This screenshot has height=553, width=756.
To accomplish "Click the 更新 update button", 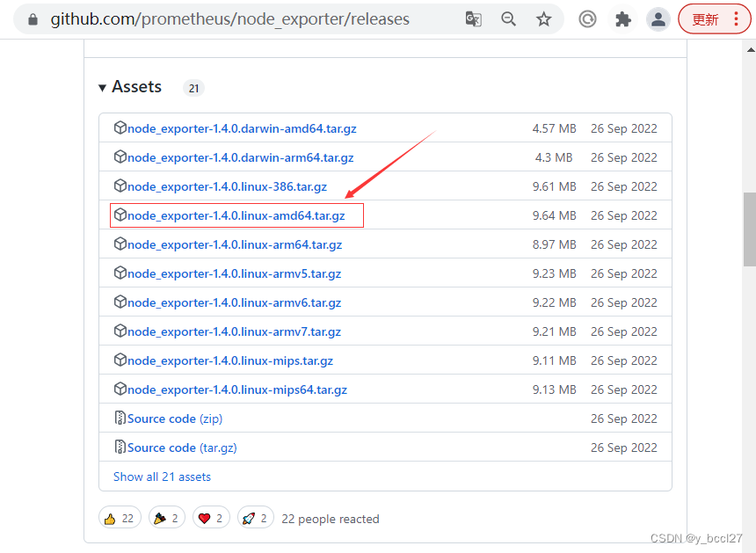I will 705,19.
